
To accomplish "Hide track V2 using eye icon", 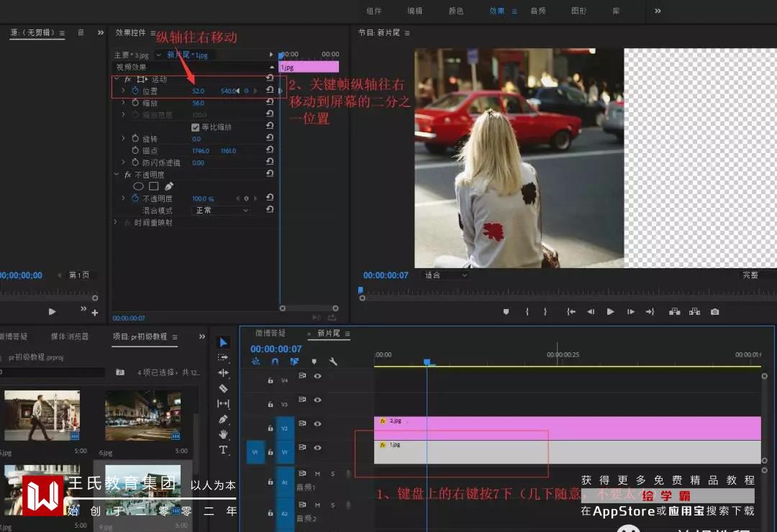I will point(317,423).
